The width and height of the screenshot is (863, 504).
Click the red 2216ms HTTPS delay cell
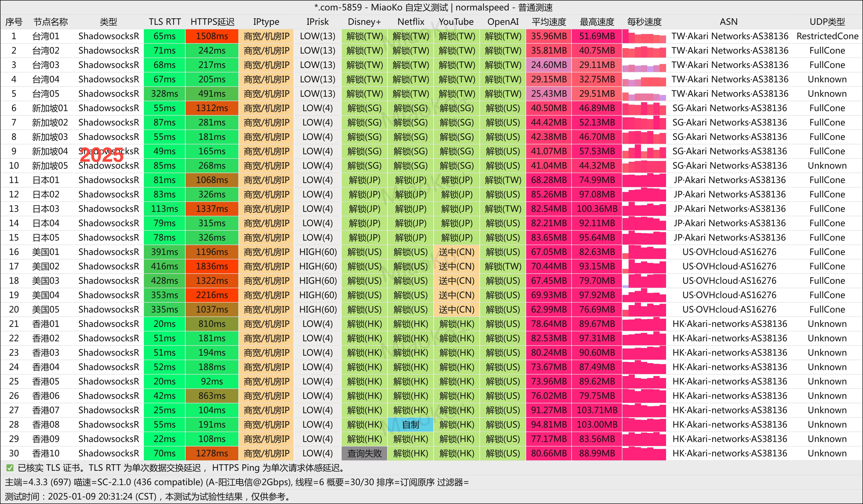pyautogui.click(x=212, y=295)
